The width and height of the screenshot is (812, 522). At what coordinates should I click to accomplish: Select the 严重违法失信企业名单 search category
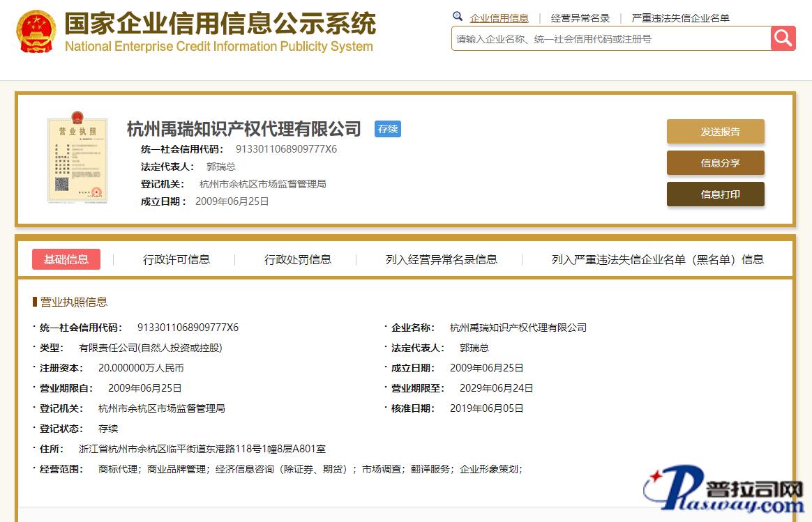tap(680, 18)
